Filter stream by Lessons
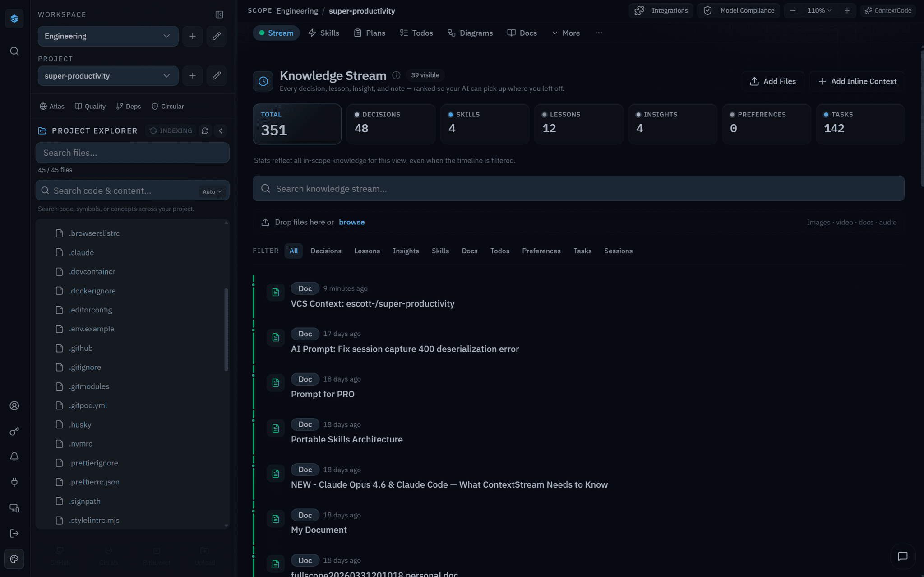The width and height of the screenshot is (924, 577). (x=367, y=251)
